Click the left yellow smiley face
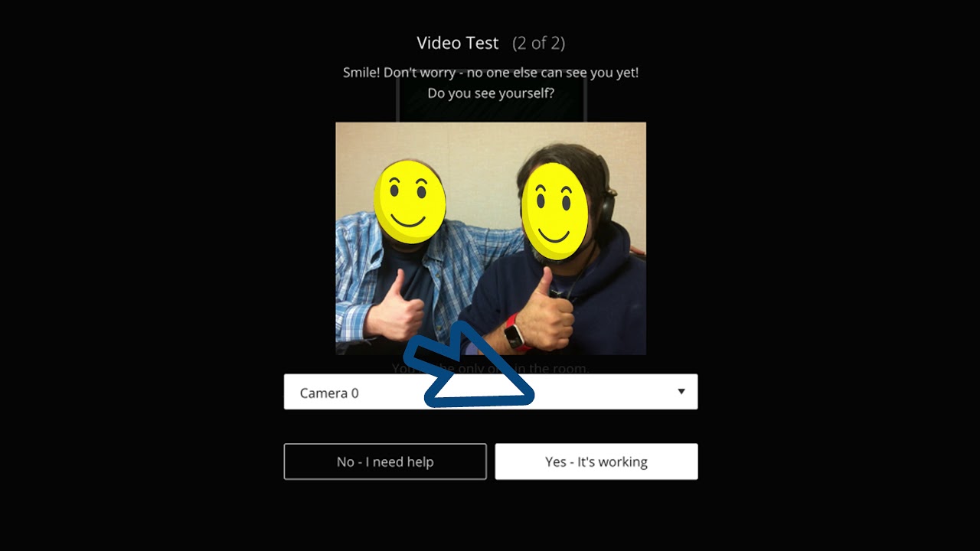980x551 pixels. [410, 201]
